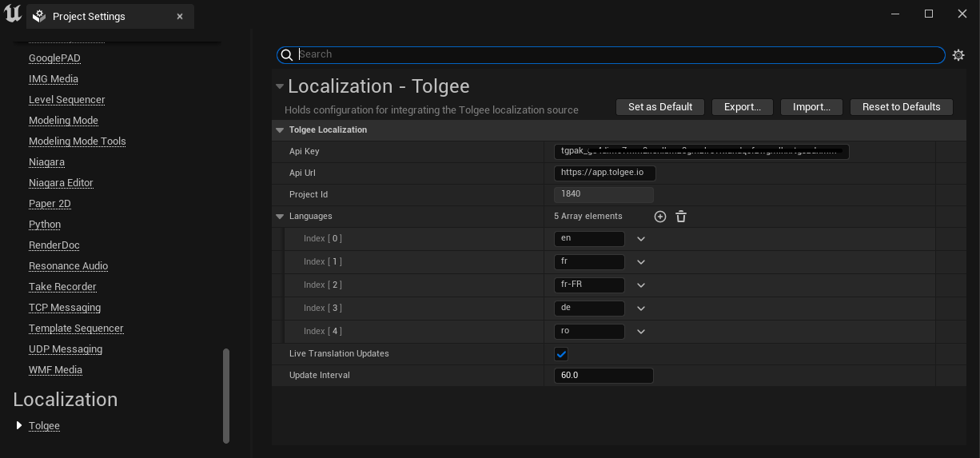
Task: Expand the Tolgee item in sidebar
Action: click(19, 425)
